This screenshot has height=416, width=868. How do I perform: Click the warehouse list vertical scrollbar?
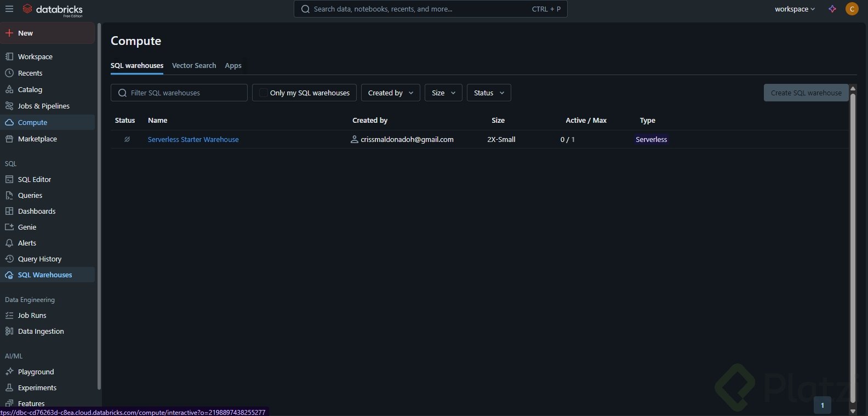(853, 249)
